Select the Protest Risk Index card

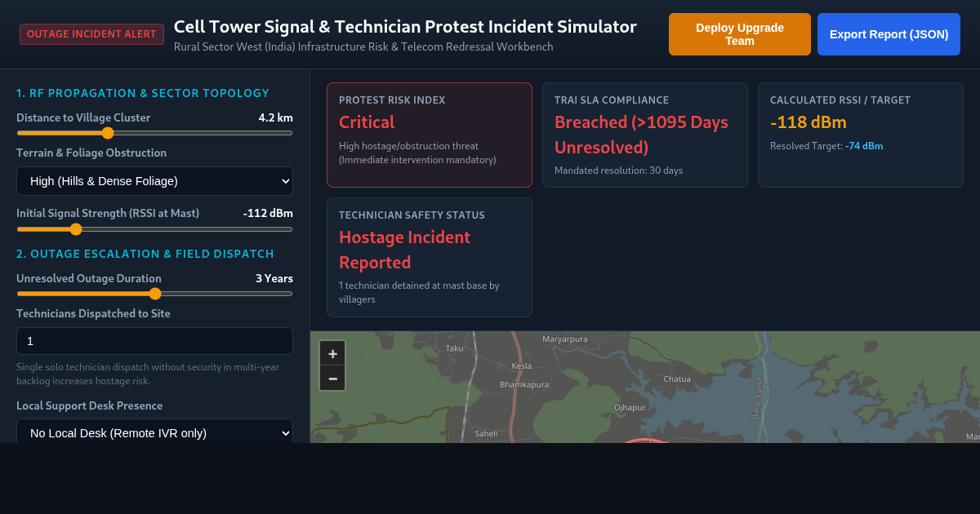tap(430, 135)
